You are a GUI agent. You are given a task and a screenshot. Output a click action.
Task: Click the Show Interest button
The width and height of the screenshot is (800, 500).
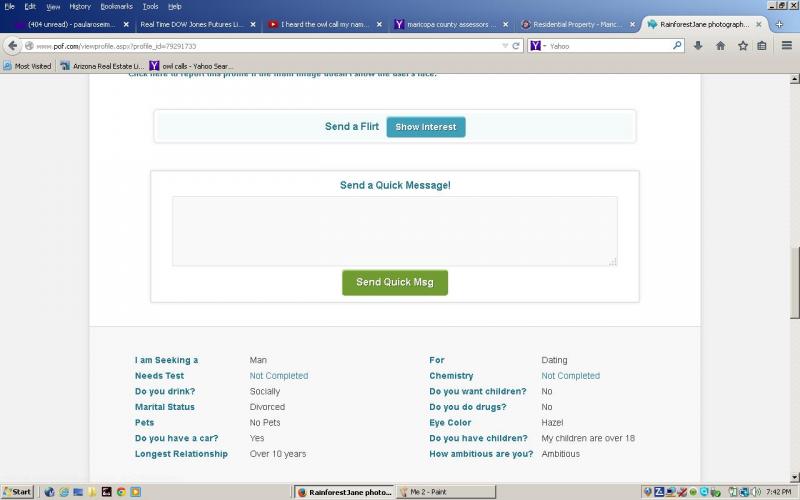(425, 127)
